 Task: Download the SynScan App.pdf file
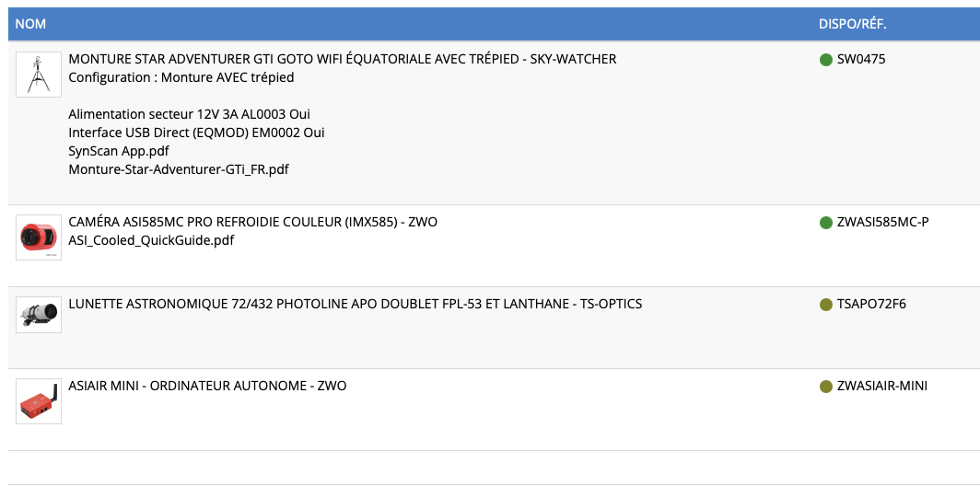pyautogui.click(x=119, y=151)
